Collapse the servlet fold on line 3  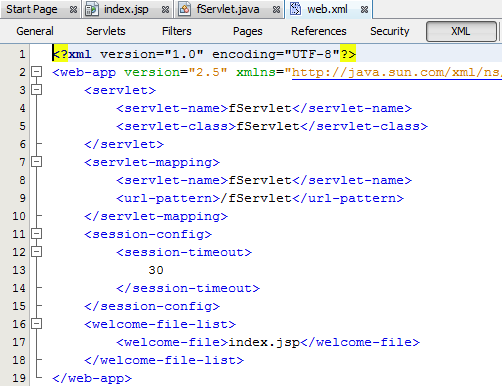[x=36, y=90]
